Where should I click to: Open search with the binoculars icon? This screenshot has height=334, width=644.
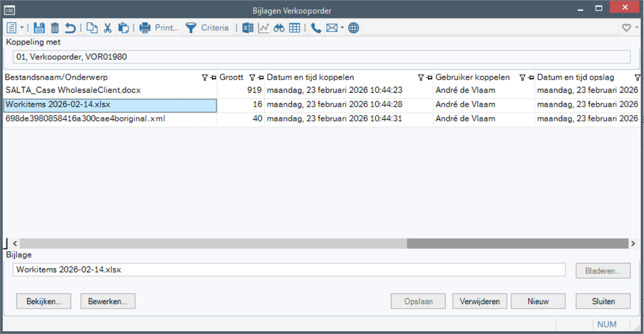pos(279,28)
